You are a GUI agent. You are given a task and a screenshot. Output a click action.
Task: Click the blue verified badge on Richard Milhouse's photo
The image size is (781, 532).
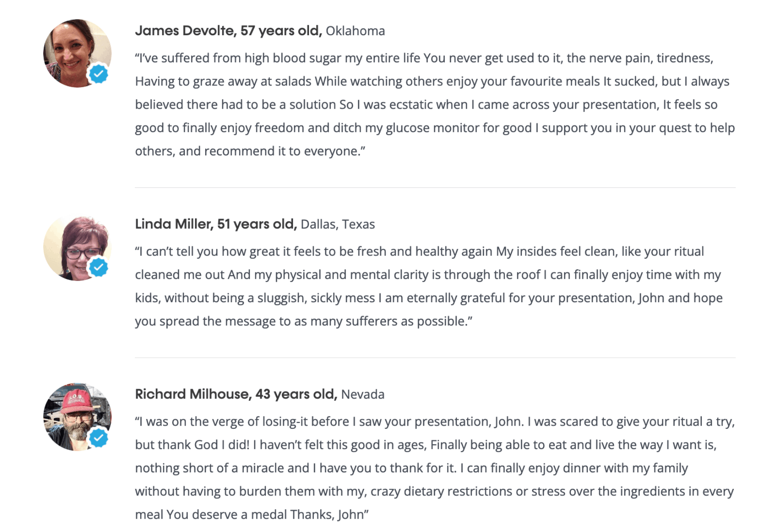pos(99,438)
